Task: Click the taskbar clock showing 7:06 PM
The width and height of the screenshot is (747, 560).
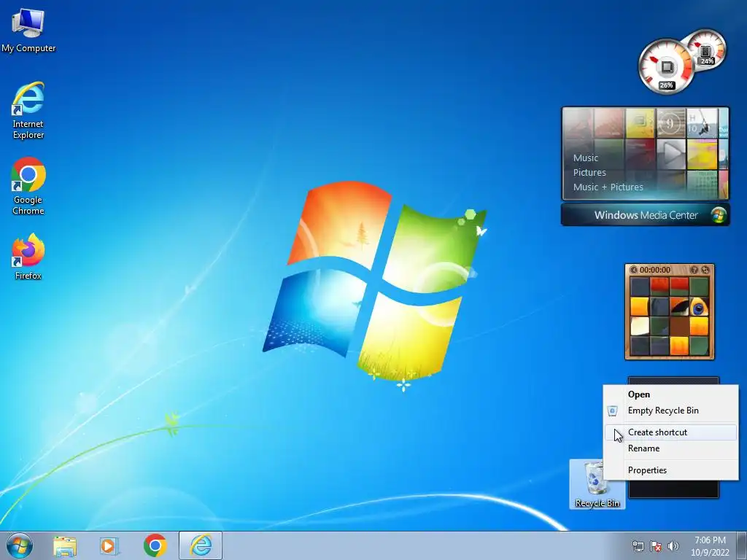Action: pos(710,546)
